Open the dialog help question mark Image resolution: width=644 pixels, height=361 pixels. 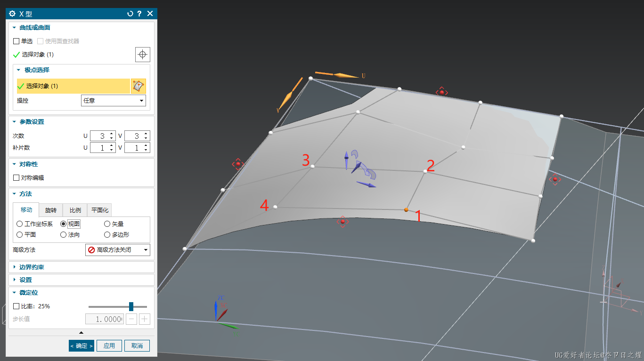[139, 14]
